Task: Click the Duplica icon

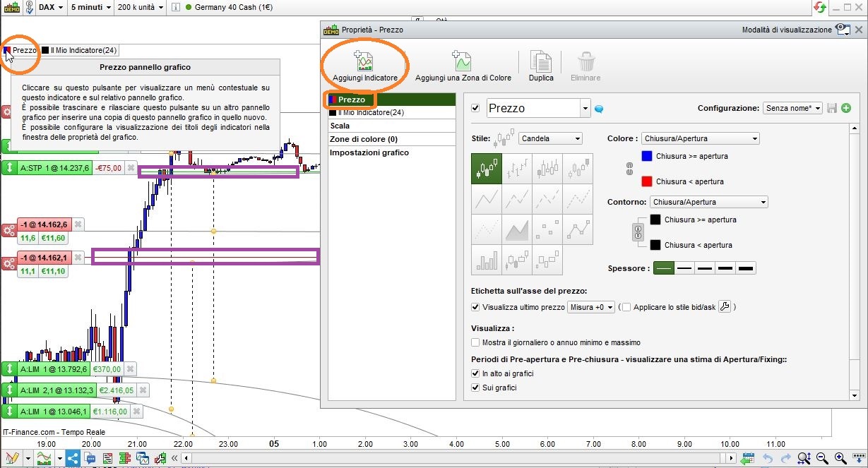Action: click(x=541, y=61)
